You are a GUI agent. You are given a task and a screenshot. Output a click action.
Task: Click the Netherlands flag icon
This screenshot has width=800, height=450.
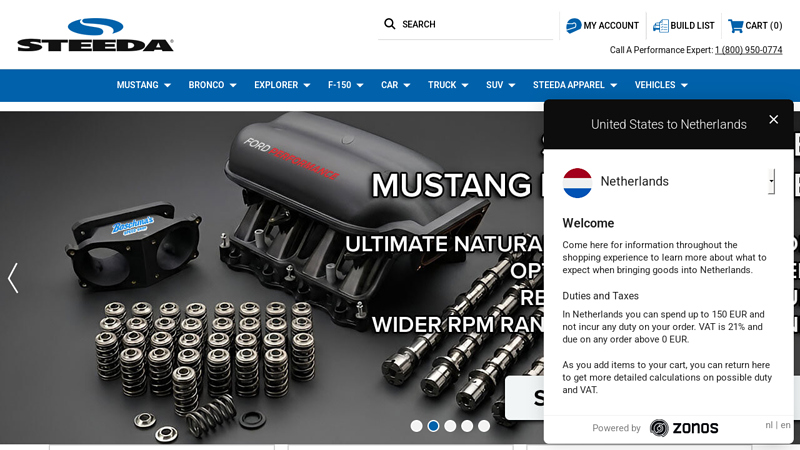tap(577, 182)
